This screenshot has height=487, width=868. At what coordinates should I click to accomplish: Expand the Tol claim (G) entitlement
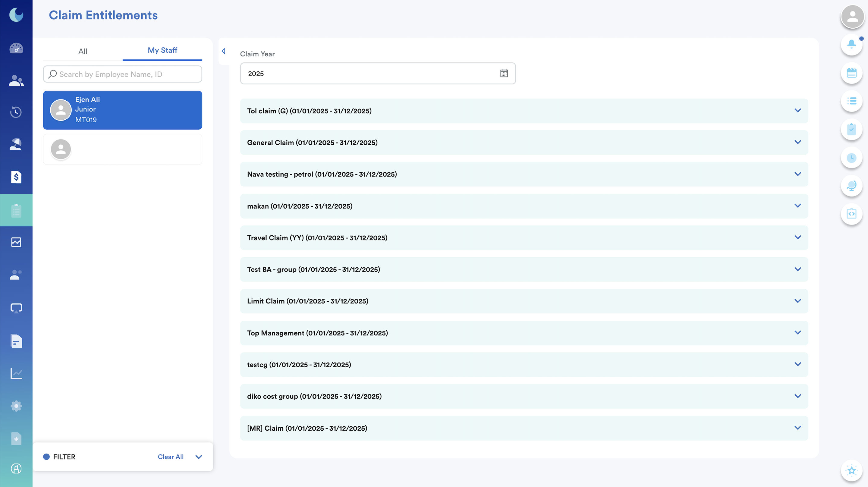click(x=797, y=111)
